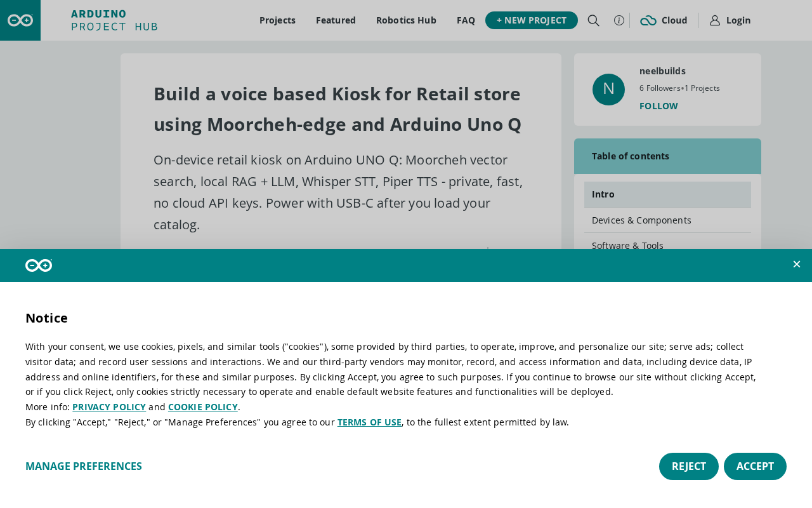Click the 6 Followers text
The height and width of the screenshot is (508, 812).
coord(660,88)
